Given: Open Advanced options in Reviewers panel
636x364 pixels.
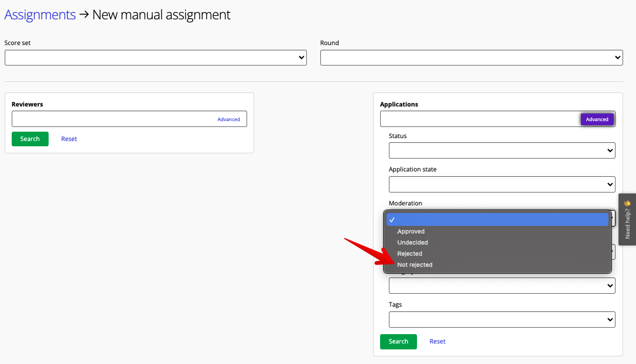Looking at the screenshot, I should pos(228,119).
